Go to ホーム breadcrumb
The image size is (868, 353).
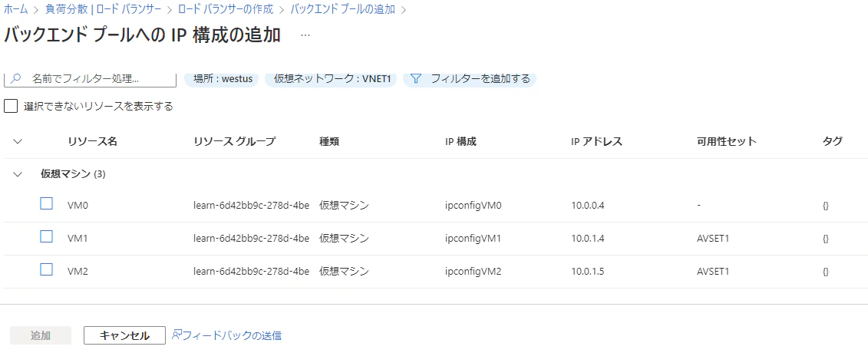(16, 9)
